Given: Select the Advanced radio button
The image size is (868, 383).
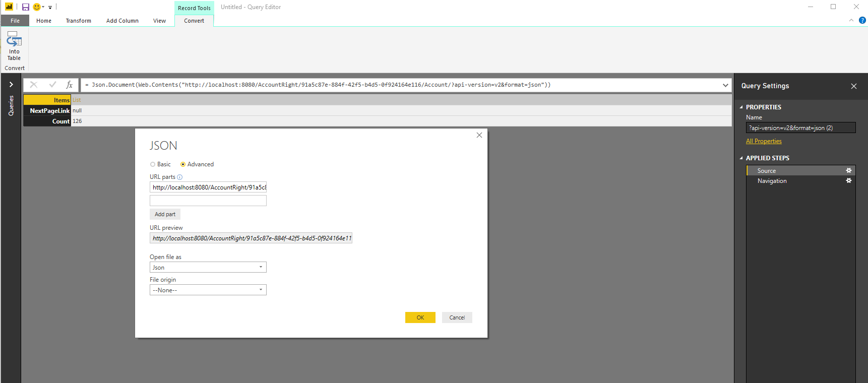Looking at the screenshot, I should click(x=183, y=164).
